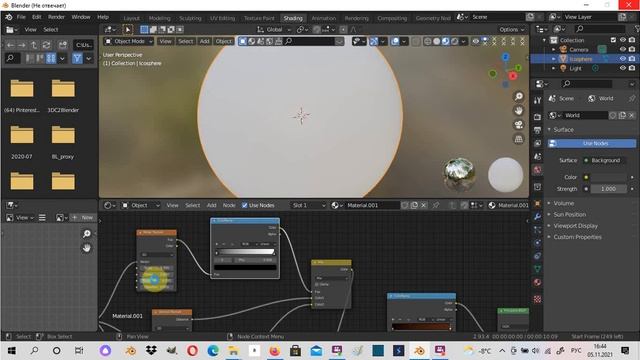Enable solid viewport shading

[x=436, y=41]
